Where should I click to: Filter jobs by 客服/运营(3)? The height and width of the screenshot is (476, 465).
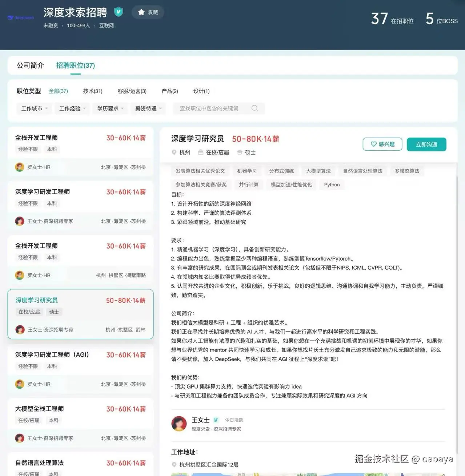pyautogui.click(x=132, y=91)
